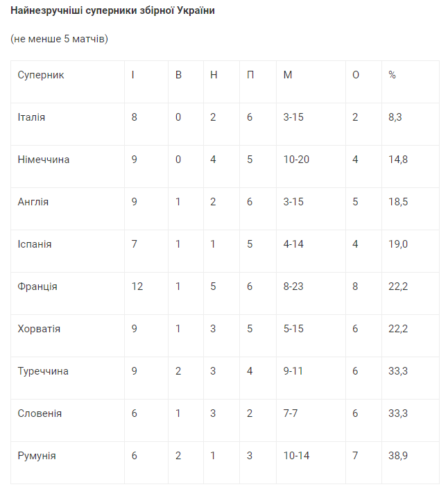Click the 38,9 percentage cell

tap(397, 456)
